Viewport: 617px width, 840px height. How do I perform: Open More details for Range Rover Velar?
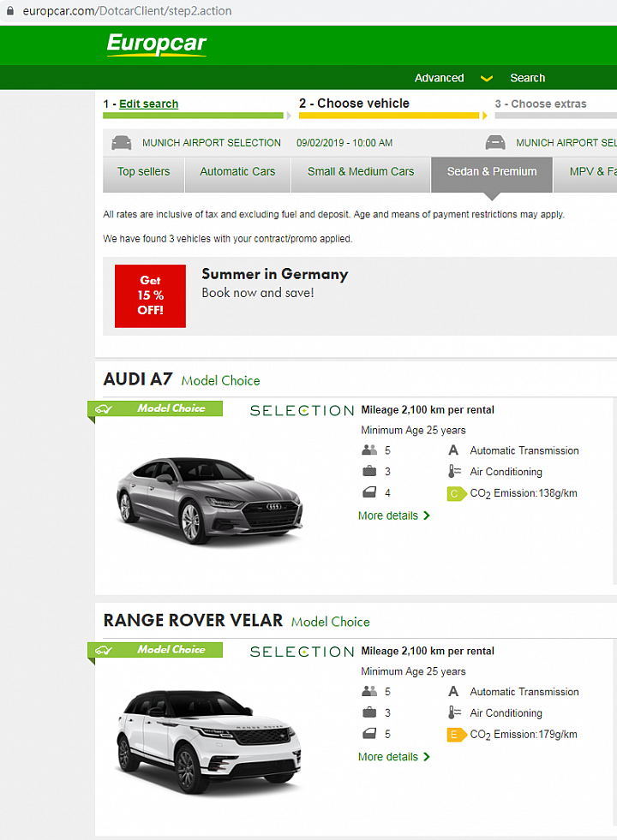click(x=388, y=757)
